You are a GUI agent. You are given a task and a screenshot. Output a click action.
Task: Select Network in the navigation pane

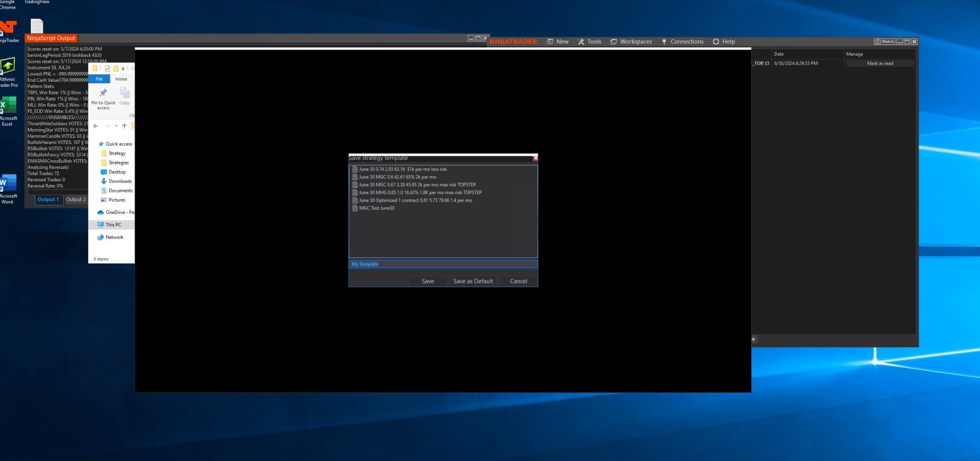click(x=110, y=237)
